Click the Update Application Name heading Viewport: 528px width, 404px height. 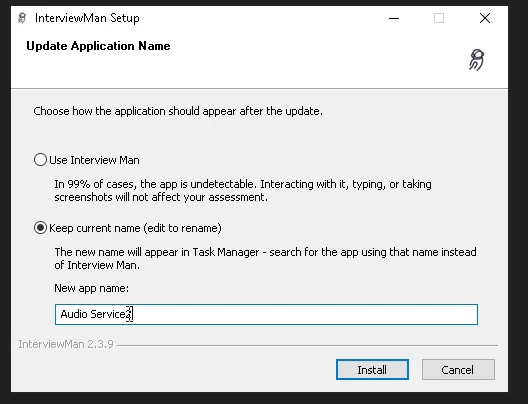pyautogui.click(x=98, y=46)
